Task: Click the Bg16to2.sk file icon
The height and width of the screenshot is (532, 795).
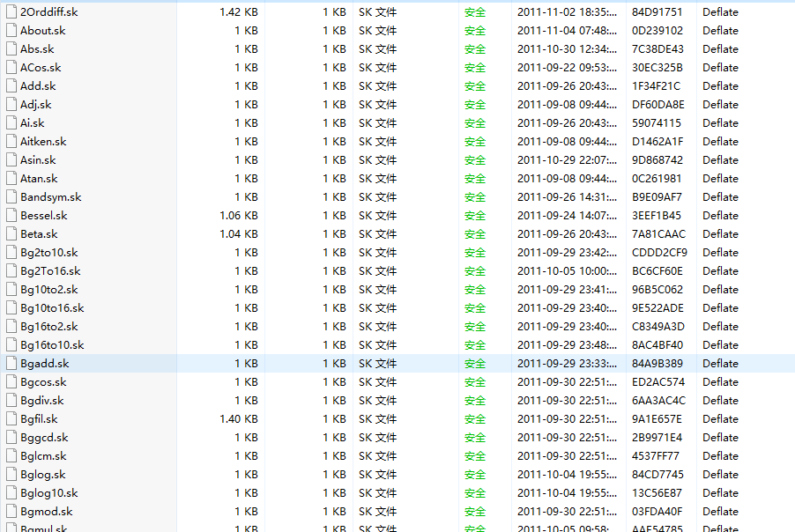Action: tap(11, 326)
